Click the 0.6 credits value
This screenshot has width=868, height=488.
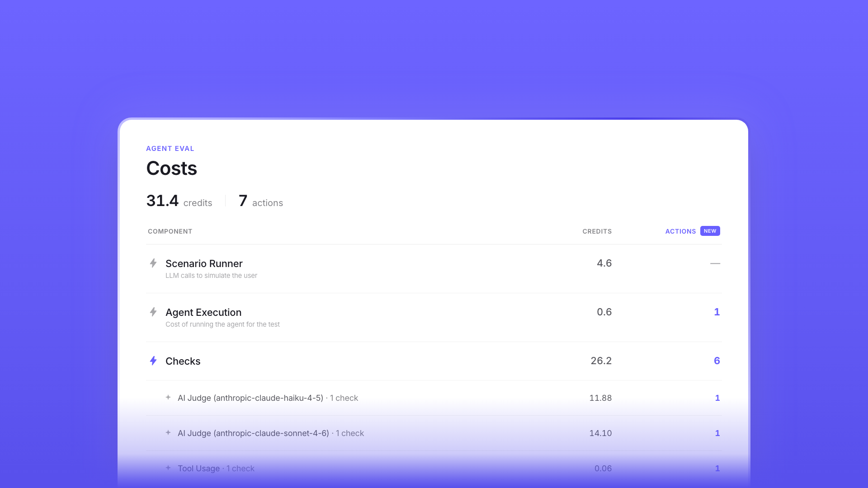(x=604, y=312)
